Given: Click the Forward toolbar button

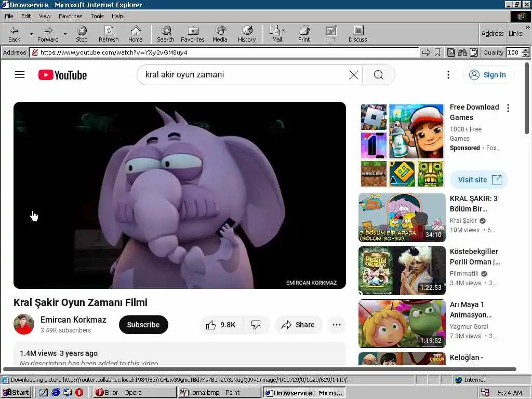Looking at the screenshot, I should pyautogui.click(x=48, y=34).
